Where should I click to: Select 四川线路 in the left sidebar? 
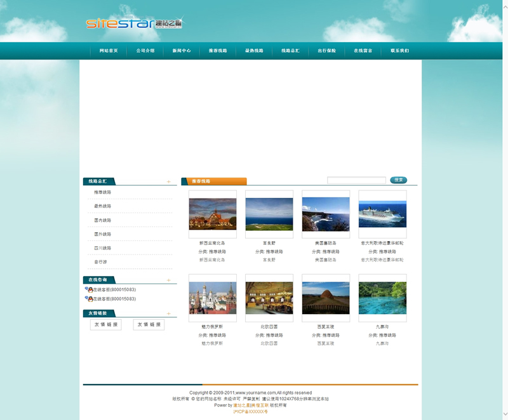(x=102, y=248)
